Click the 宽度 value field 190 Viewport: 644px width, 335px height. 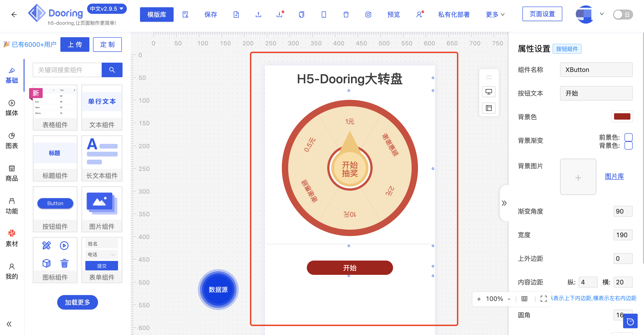(x=623, y=235)
